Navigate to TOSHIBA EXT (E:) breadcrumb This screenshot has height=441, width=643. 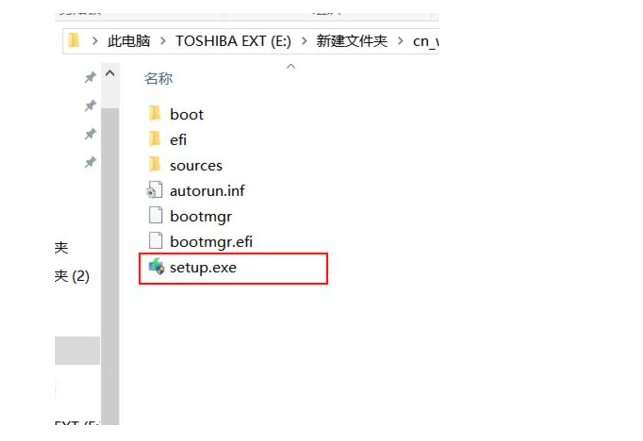click(x=232, y=41)
